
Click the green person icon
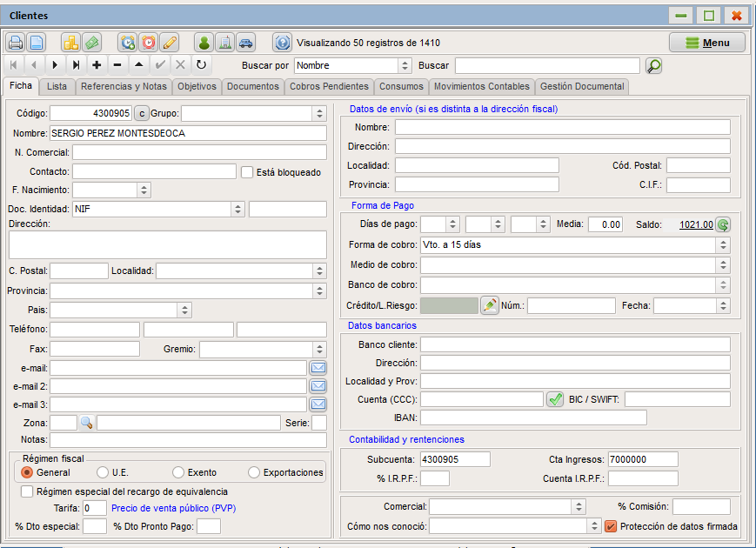coord(204,43)
